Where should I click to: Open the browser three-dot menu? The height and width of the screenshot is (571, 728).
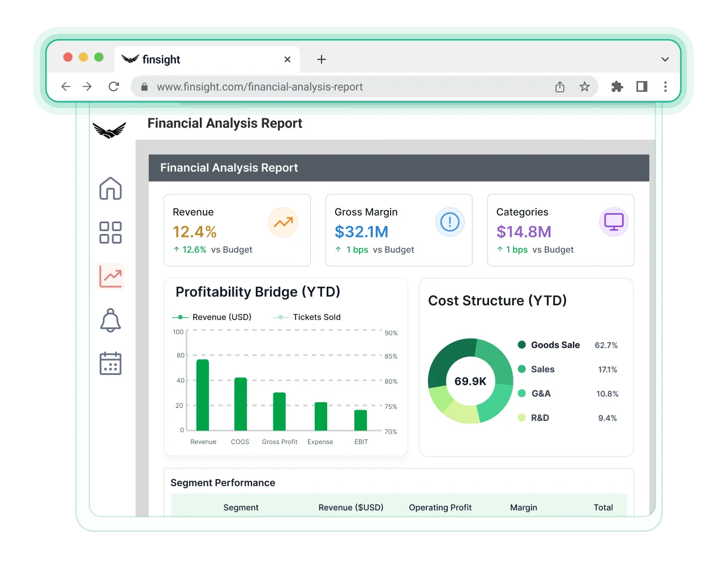665,87
